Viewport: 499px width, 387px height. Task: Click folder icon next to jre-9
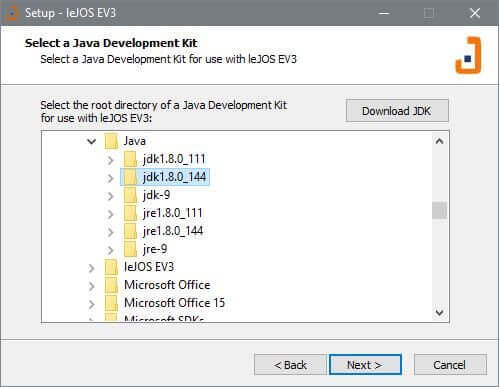(130, 249)
